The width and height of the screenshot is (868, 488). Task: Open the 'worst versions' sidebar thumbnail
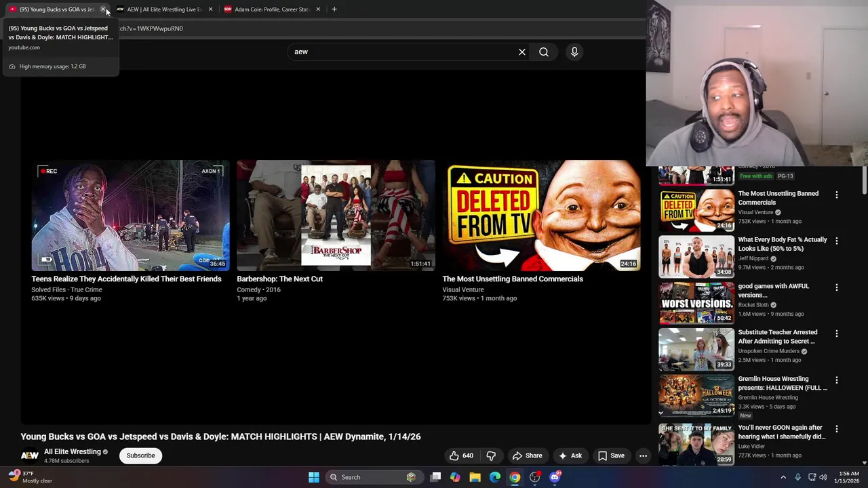[696, 303]
